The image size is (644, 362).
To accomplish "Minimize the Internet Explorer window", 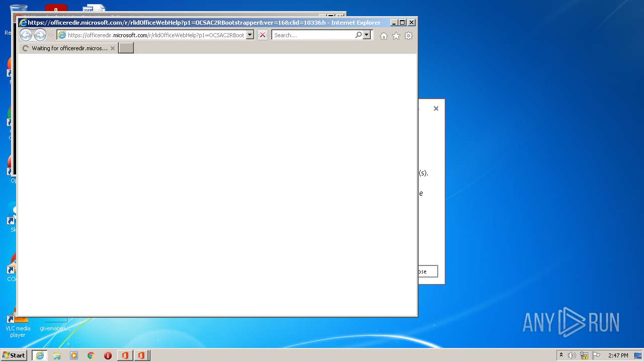I will 394,23.
